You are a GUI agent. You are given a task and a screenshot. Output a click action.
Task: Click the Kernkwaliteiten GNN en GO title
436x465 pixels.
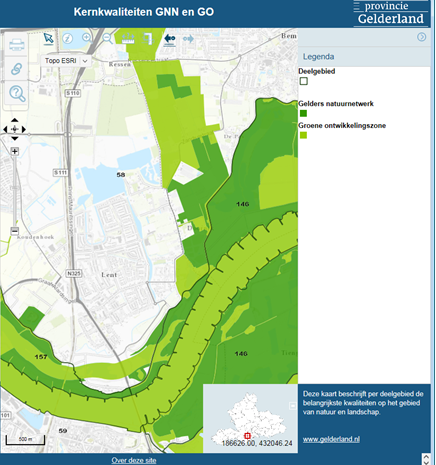(144, 12)
